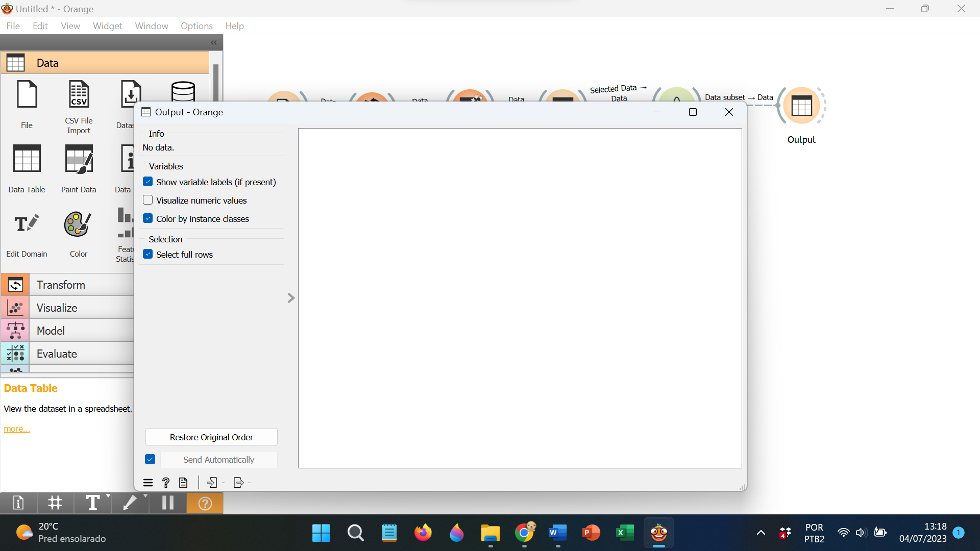The width and height of the screenshot is (980, 551).
Task: Click the Output widget node on canvas
Action: pyautogui.click(x=801, y=106)
